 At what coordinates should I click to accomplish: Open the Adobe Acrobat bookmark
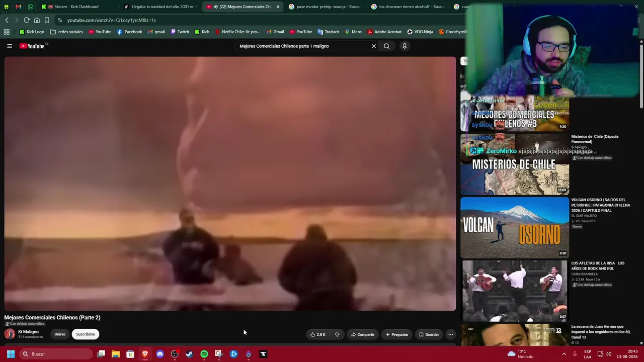384,32
